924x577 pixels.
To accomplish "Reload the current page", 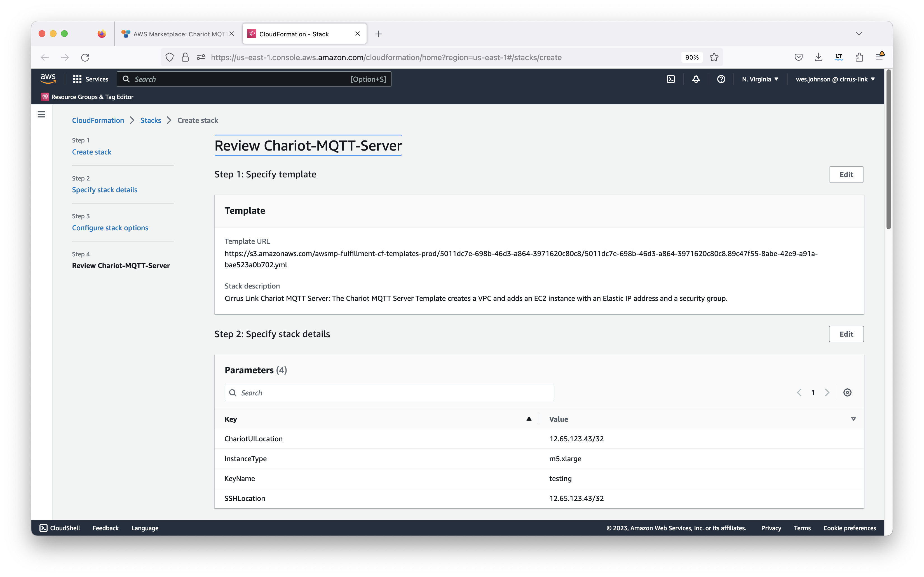I will (85, 57).
